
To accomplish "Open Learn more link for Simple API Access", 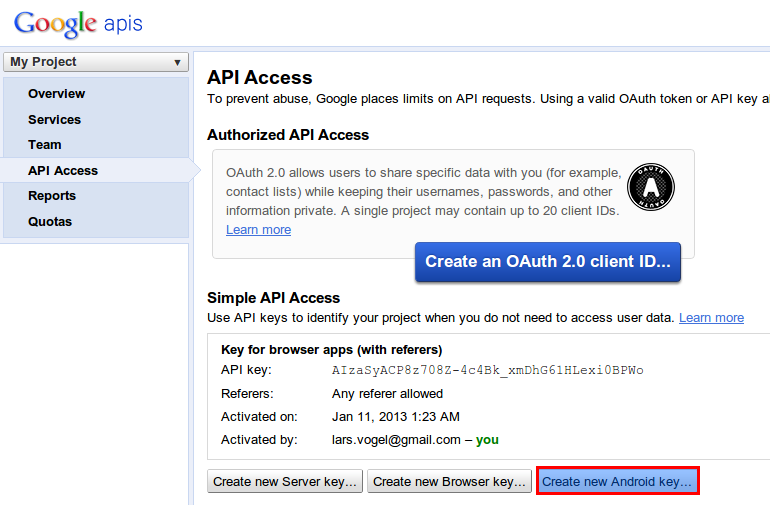I will click(x=711, y=318).
